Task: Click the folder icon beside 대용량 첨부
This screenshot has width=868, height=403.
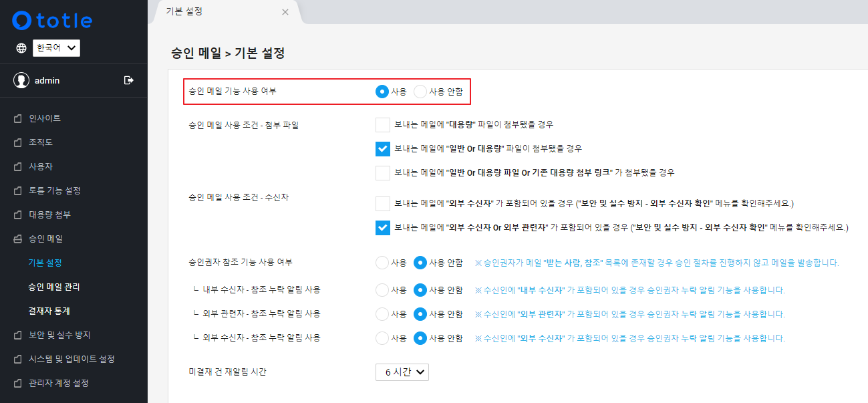Action: pyautogui.click(x=18, y=215)
